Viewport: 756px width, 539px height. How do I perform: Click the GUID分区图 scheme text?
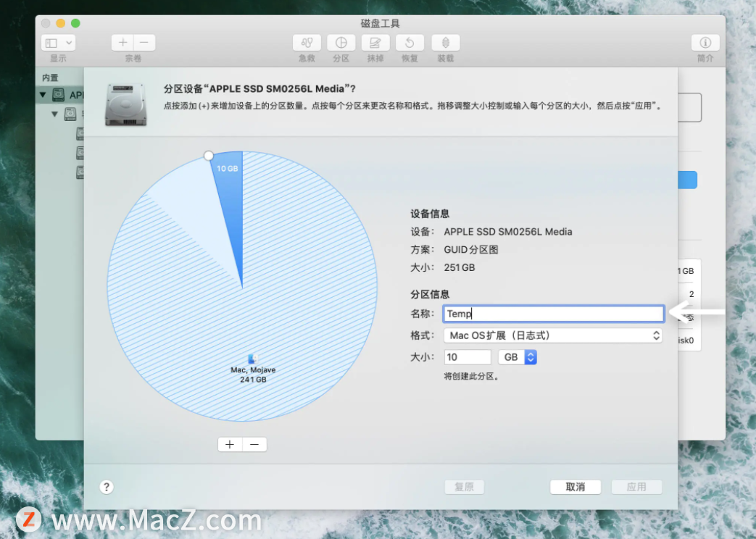point(471,250)
